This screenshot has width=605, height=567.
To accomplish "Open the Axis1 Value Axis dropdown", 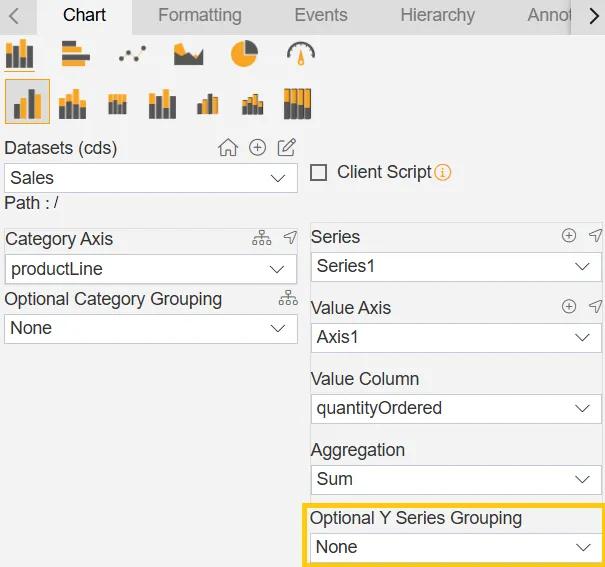I will (456, 338).
